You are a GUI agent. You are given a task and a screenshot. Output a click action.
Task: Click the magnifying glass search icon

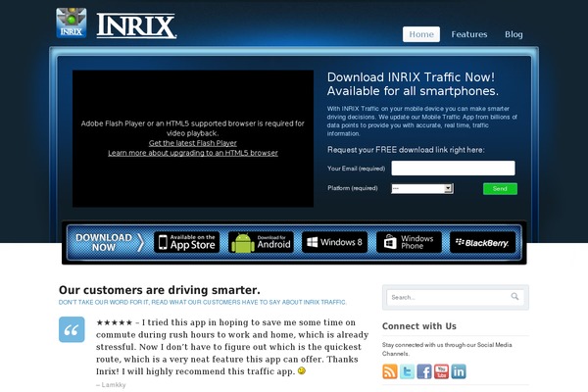pos(514,296)
